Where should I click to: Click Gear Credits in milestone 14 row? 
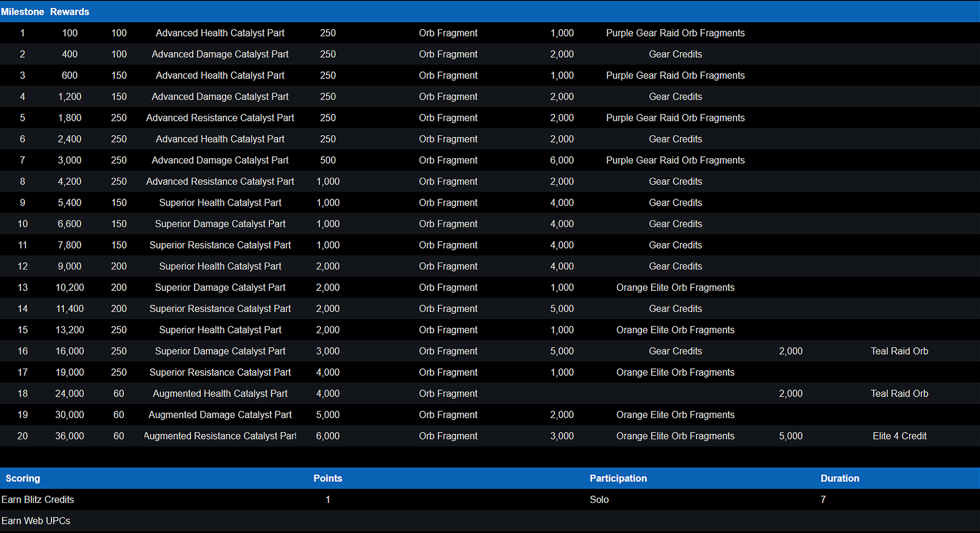click(x=675, y=309)
